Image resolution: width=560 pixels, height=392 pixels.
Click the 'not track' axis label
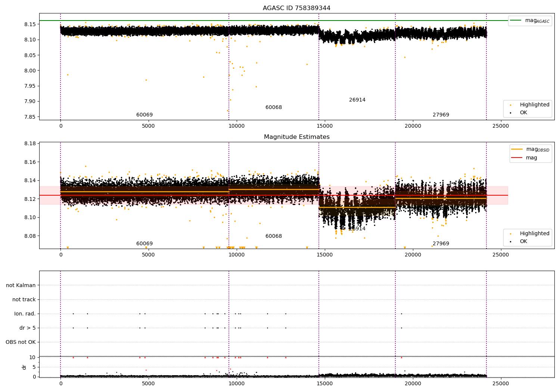tap(24, 299)
